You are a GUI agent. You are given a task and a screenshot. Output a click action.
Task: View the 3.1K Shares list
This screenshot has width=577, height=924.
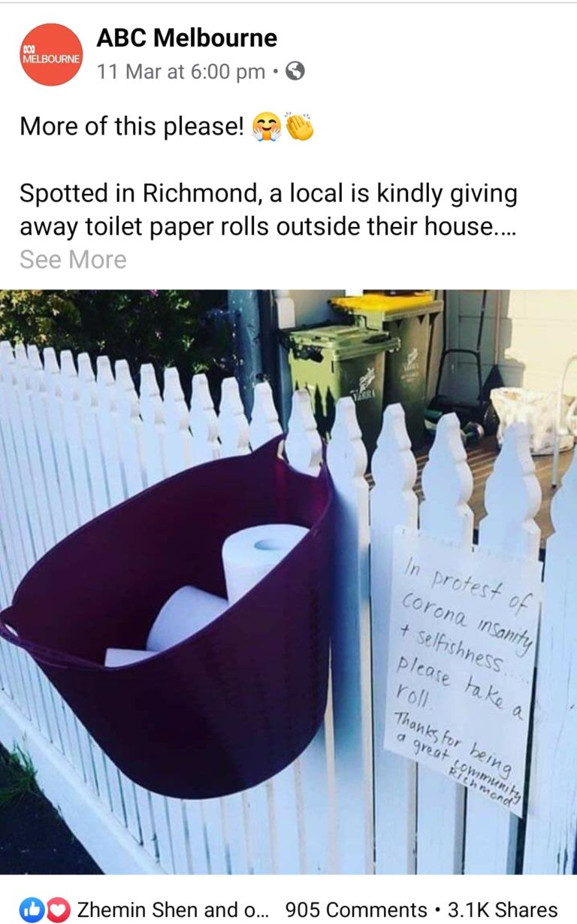pyautogui.click(x=503, y=910)
